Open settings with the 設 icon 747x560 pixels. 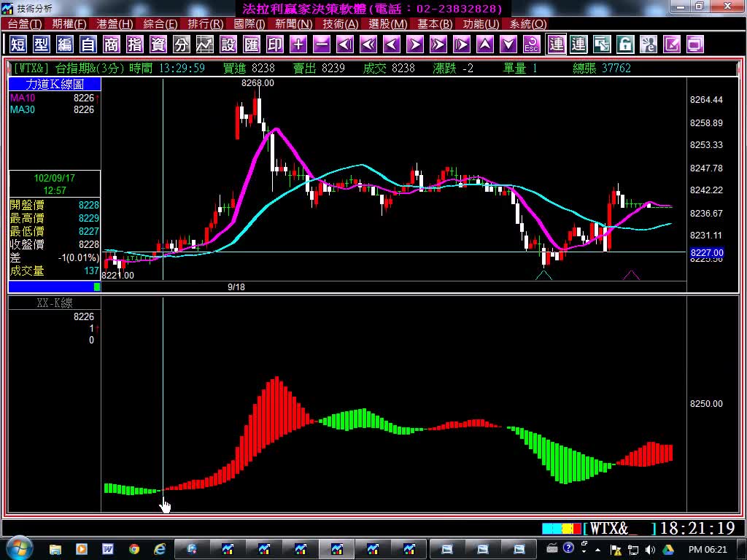[228, 44]
